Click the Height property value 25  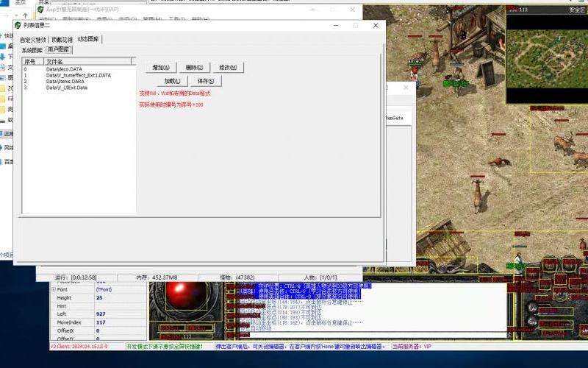(x=120, y=298)
